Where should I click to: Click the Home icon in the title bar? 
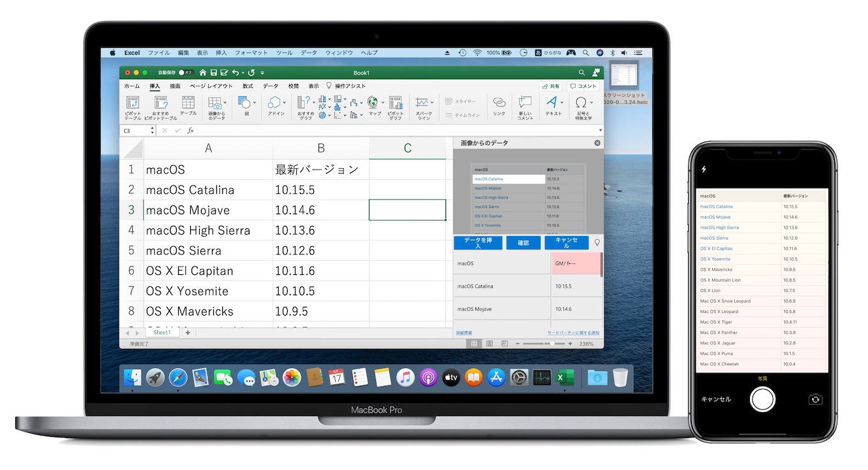[203, 73]
